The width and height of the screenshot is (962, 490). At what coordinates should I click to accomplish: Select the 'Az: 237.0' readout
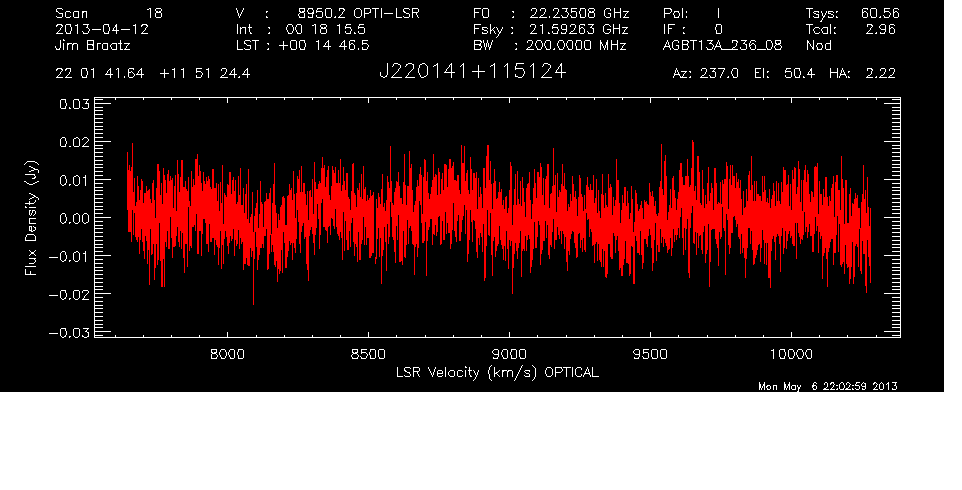tap(706, 74)
